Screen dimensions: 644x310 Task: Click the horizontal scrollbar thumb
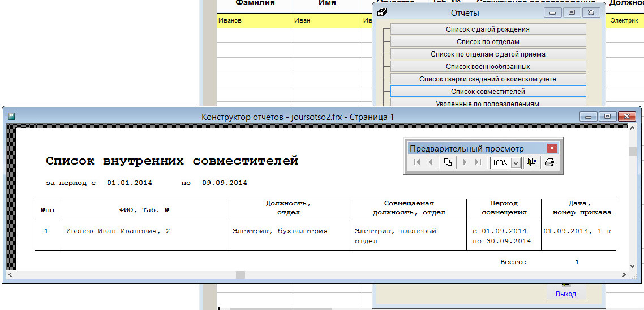point(241,274)
